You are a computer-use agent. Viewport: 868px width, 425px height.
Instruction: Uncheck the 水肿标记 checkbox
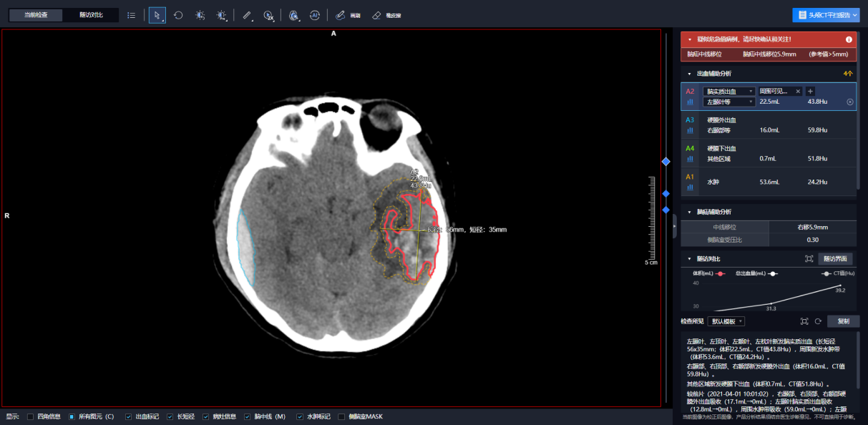click(x=299, y=416)
